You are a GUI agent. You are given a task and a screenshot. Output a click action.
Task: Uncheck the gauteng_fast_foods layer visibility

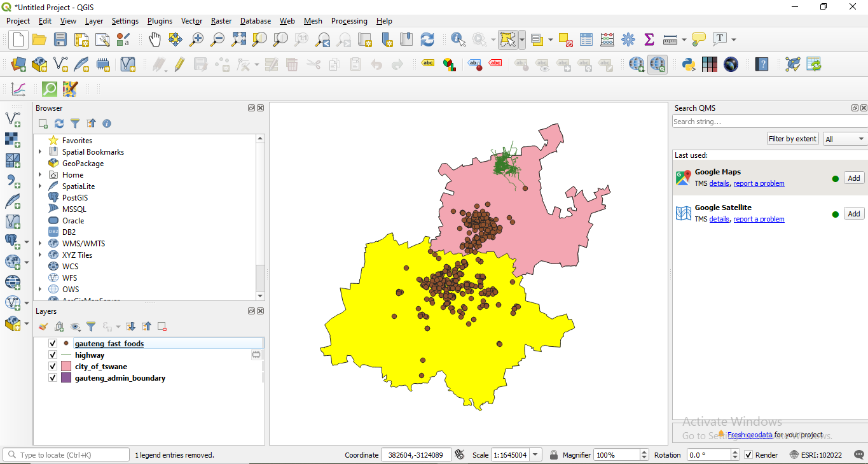click(x=53, y=344)
